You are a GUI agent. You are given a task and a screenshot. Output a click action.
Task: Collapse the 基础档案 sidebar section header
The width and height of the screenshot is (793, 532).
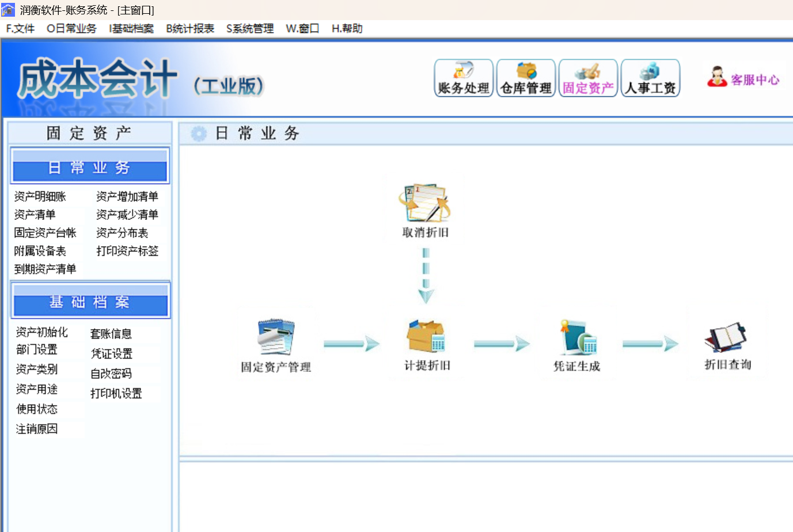pos(90,300)
